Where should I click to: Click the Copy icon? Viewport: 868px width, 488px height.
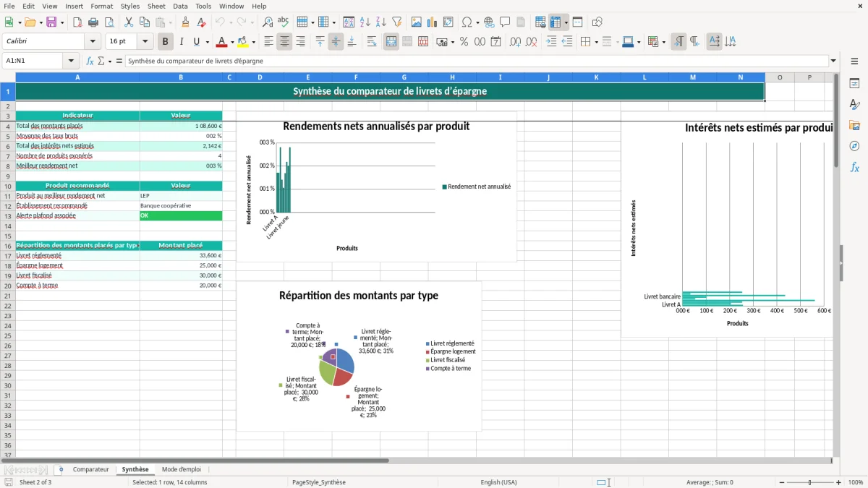click(x=144, y=22)
